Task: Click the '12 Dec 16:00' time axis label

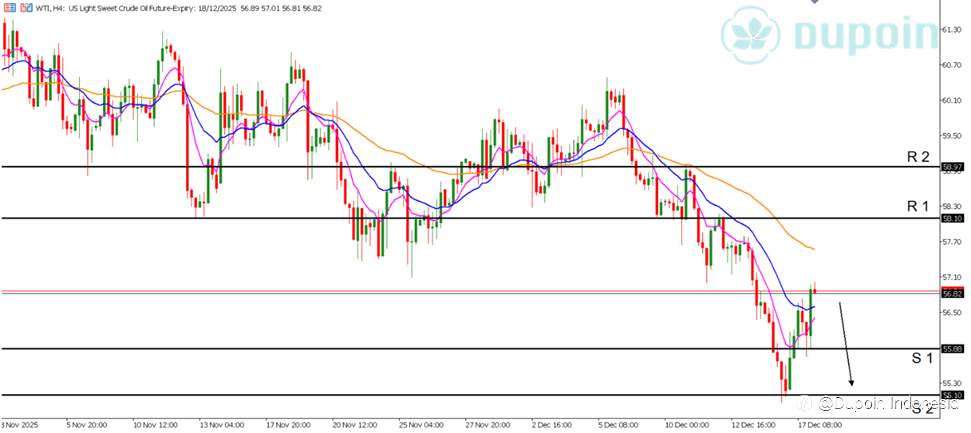Action: (753, 426)
